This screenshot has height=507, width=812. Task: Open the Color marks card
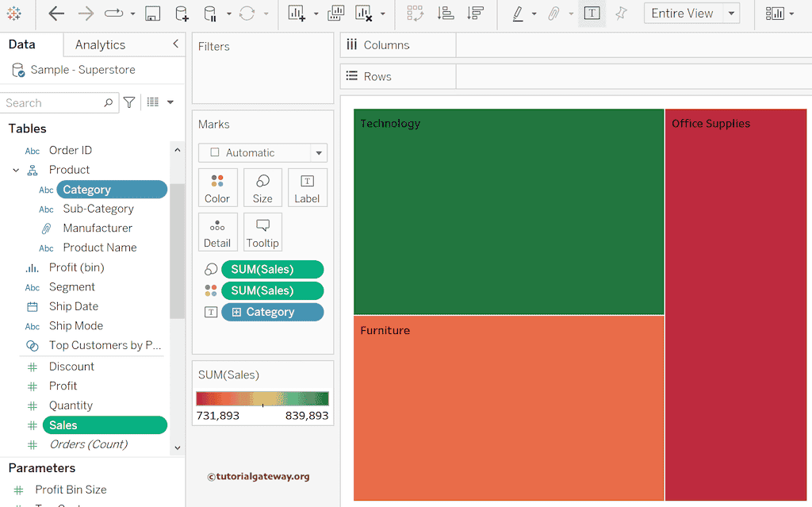point(217,188)
